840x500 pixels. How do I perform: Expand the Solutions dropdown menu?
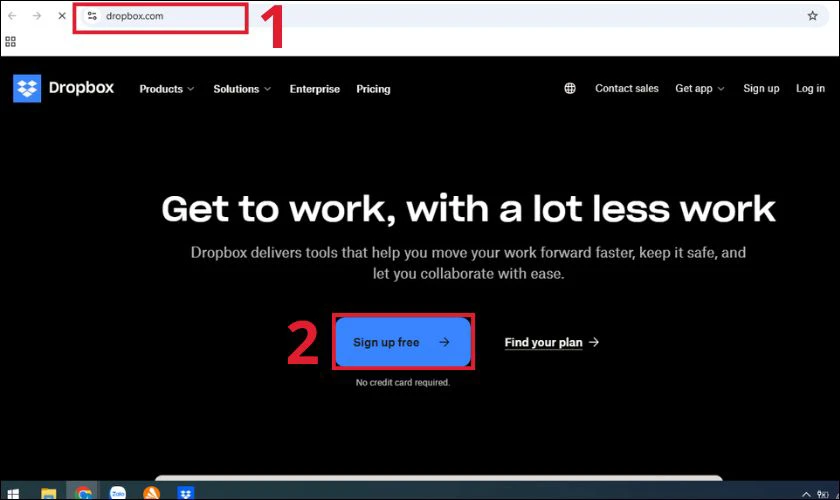click(x=242, y=89)
